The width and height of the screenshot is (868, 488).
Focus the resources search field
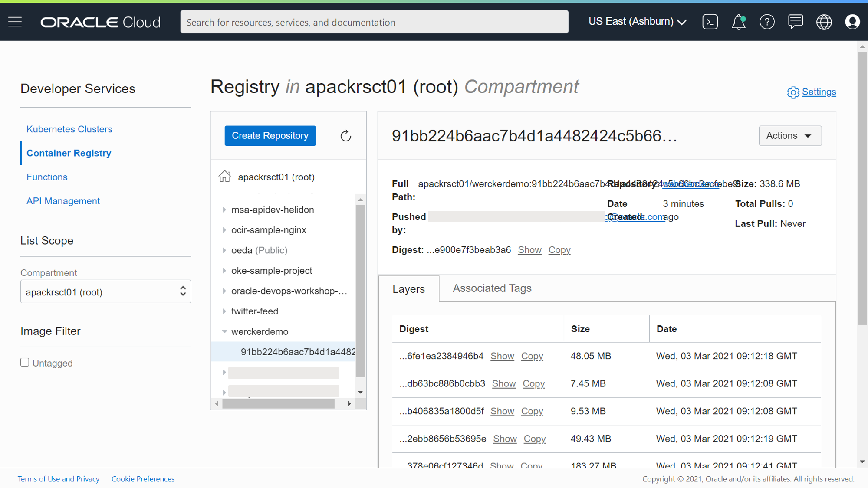pyautogui.click(x=374, y=22)
